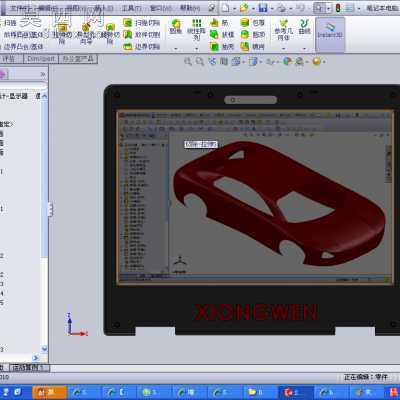Expand the feature panel with double chevron

[x=43, y=74]
